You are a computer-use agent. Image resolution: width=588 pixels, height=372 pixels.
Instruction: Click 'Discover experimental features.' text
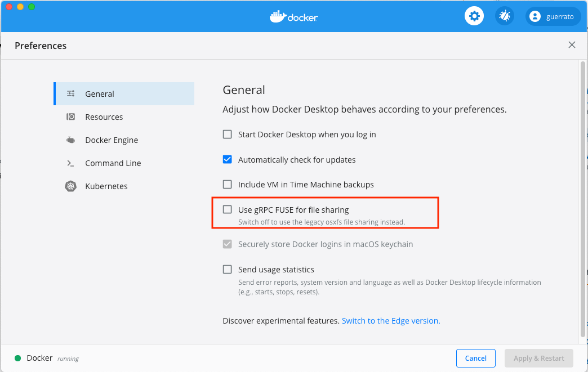[x=281, y=321]
